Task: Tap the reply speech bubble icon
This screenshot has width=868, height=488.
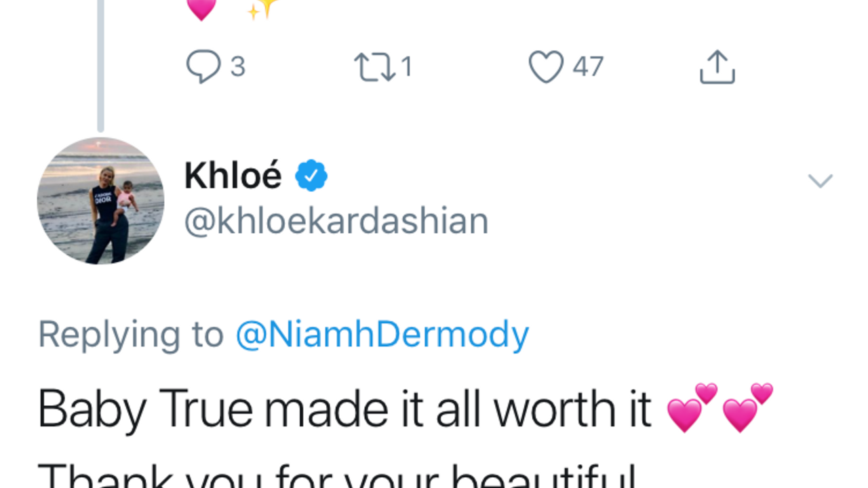Action: pos(203,67)
